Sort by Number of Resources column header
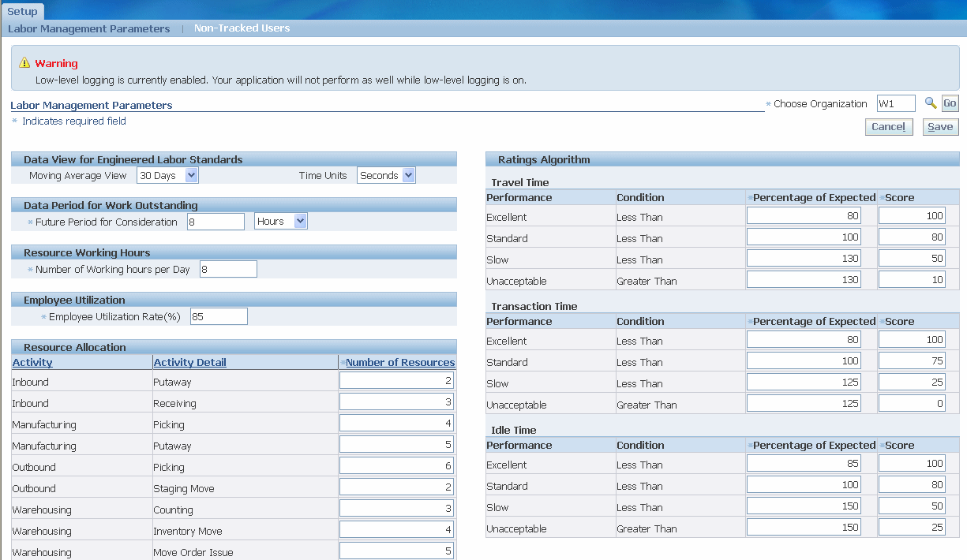The image size is (967, 560). click(400, 362)
